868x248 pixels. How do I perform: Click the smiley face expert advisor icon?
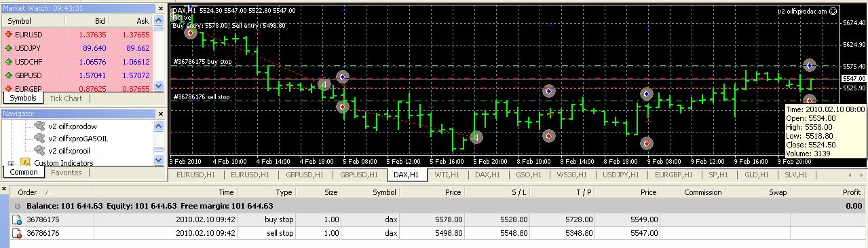tap(834, 12)
